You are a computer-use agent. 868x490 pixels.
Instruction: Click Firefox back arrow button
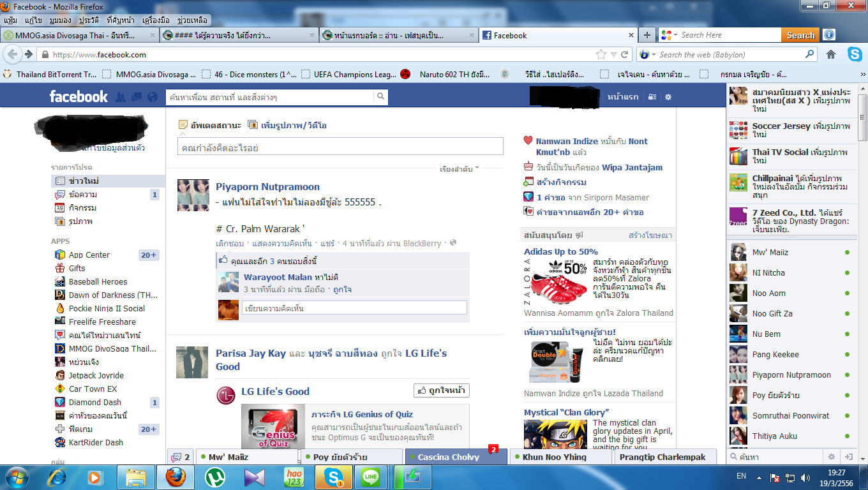point(13,54)
